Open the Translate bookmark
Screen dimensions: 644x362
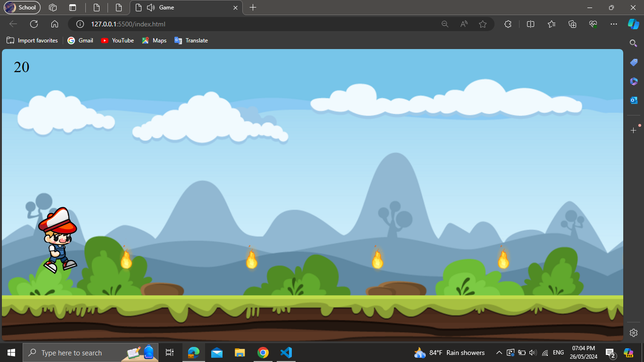[191, 41]
